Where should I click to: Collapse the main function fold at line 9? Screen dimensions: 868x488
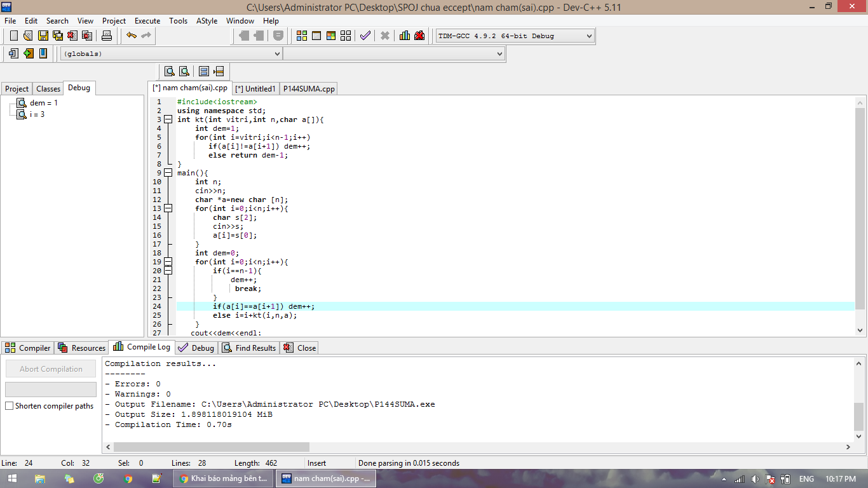click(168, 173)
